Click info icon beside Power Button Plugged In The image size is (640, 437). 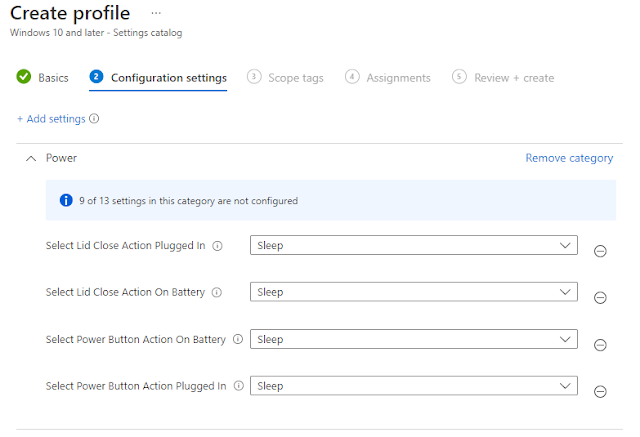[238, 386]
